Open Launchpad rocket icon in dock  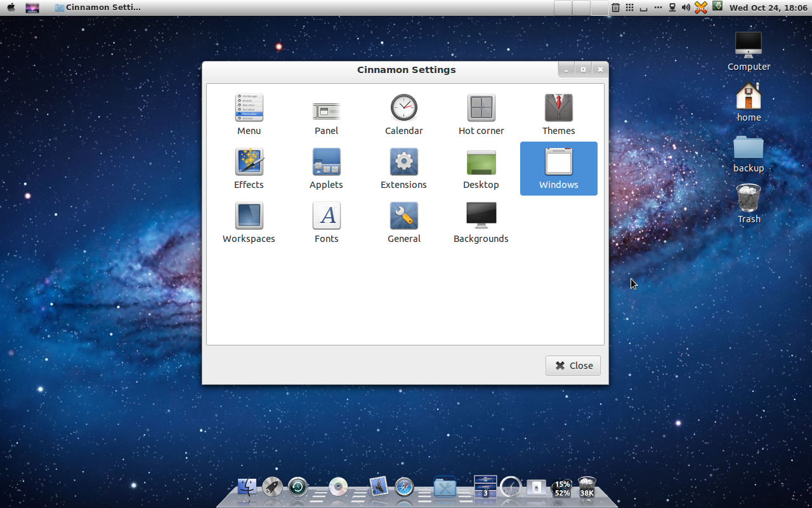(x=272, y=487)
